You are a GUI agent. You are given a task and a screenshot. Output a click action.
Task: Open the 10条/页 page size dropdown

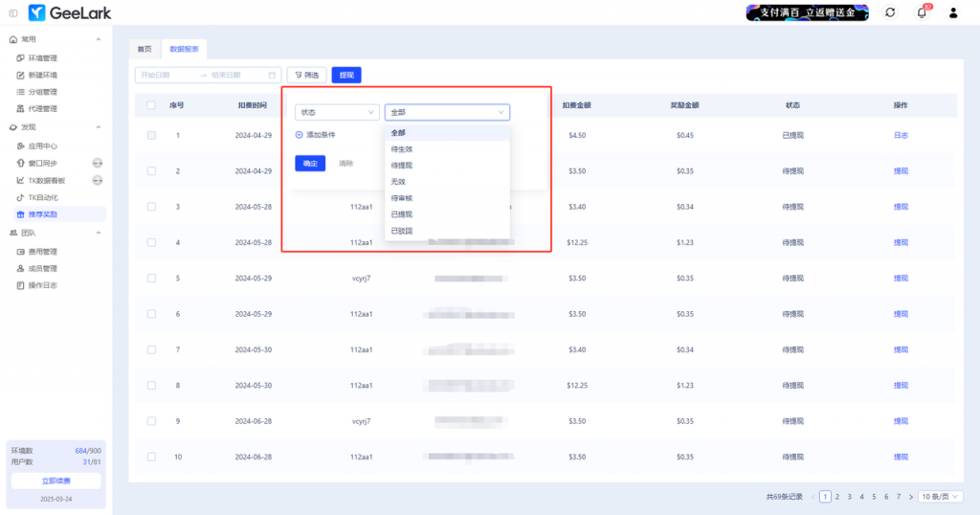point(941,497)
